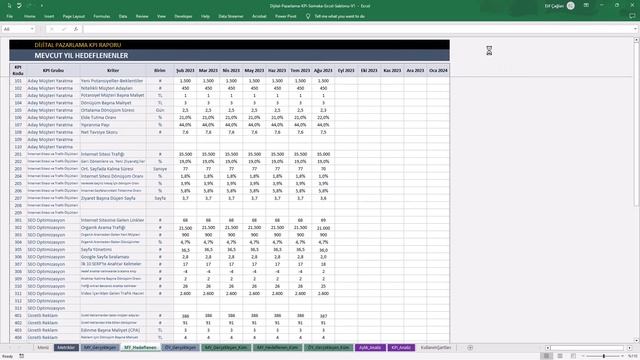The height and width of the screenshot is (360, 640).
Task: Switch to the KullanımŞartları sheet tab
Action: 436,348
